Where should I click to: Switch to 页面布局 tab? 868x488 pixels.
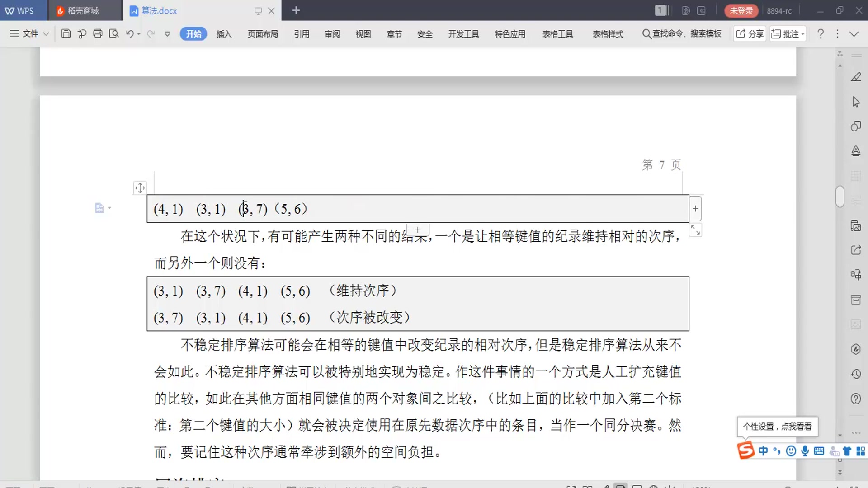click(x=263, y=34)
